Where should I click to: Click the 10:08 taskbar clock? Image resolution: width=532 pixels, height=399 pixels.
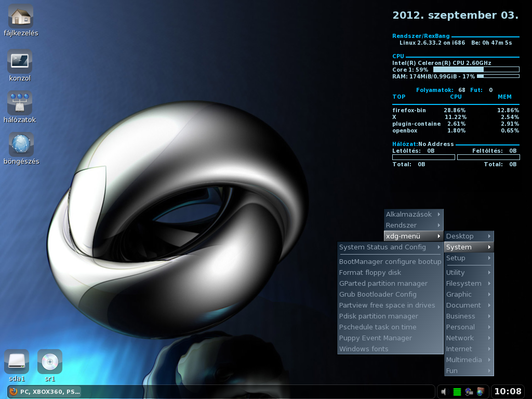coord(508,392)
